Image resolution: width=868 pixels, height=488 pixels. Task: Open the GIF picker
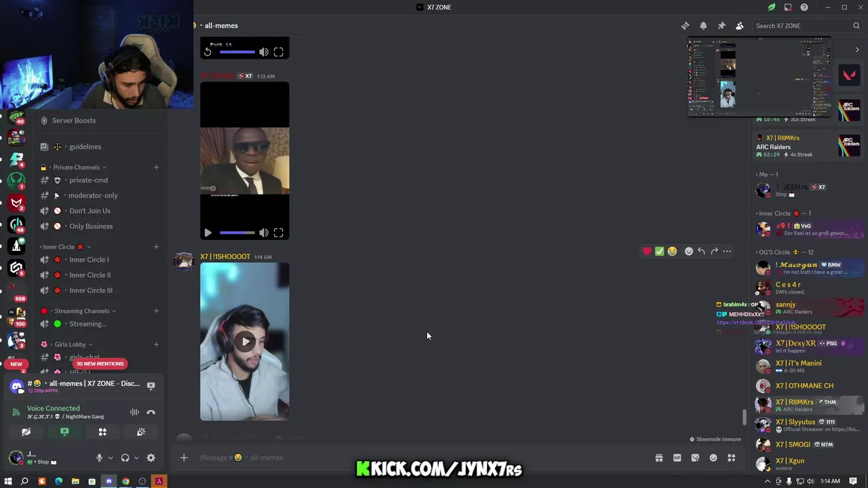tap(677, 458)
